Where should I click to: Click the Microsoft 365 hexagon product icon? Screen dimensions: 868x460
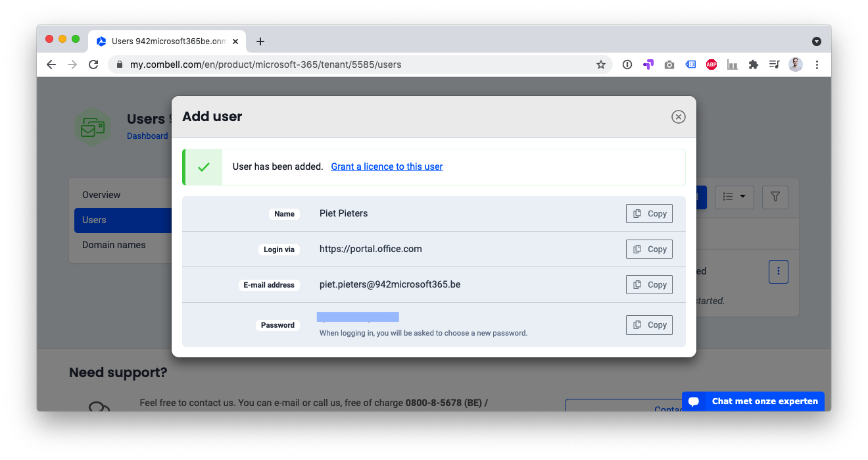coord(93,127)
